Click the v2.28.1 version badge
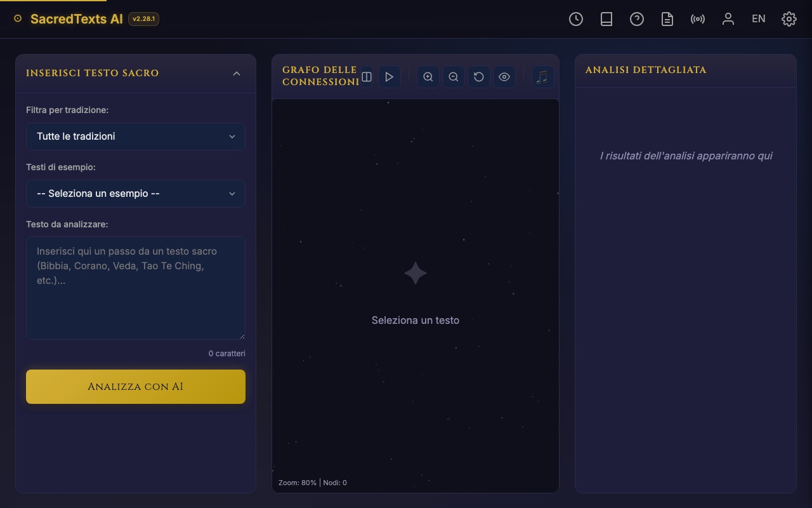 (143, 19)
